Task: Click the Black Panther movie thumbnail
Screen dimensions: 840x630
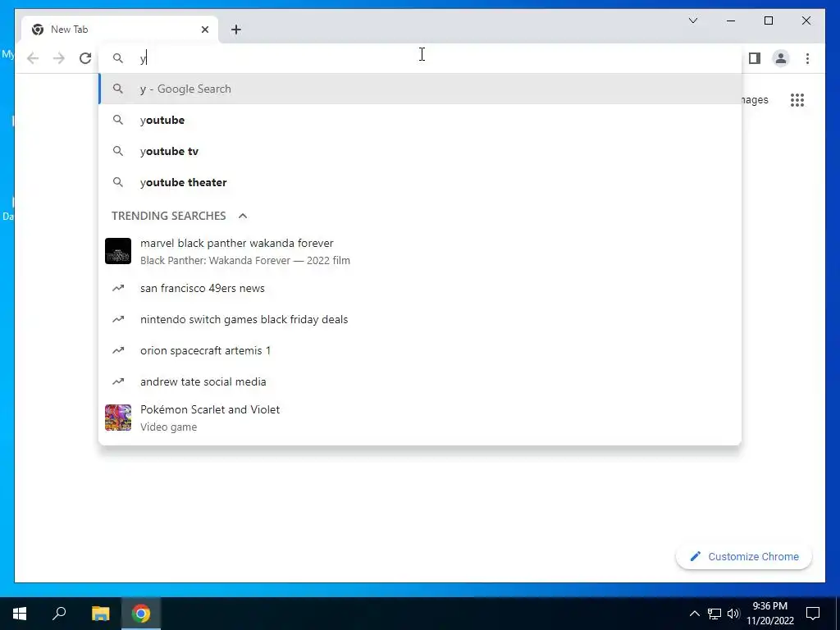Action: [118, 251]
